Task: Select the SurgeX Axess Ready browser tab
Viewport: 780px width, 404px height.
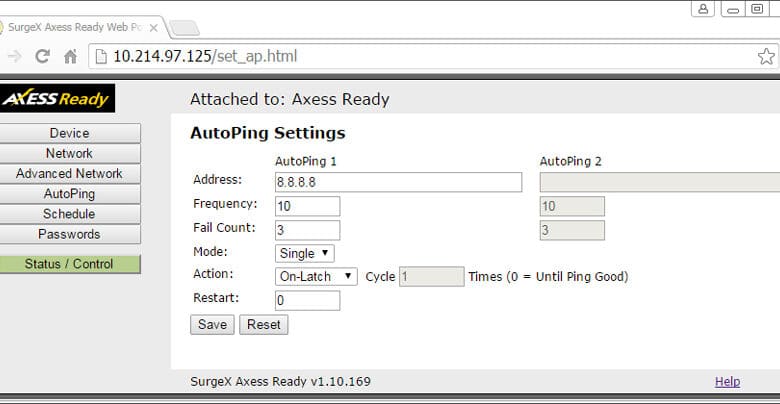Action: [x=80, y=27]
